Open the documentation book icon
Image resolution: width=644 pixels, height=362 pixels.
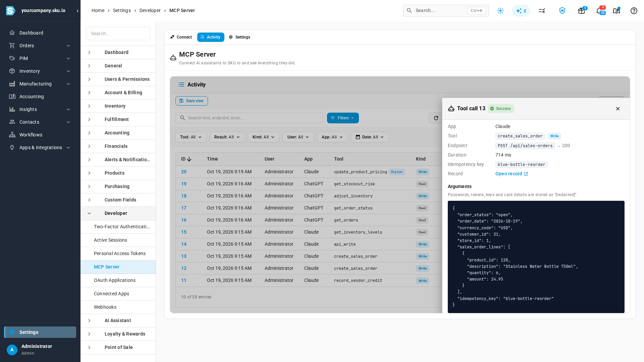[616, 11]
